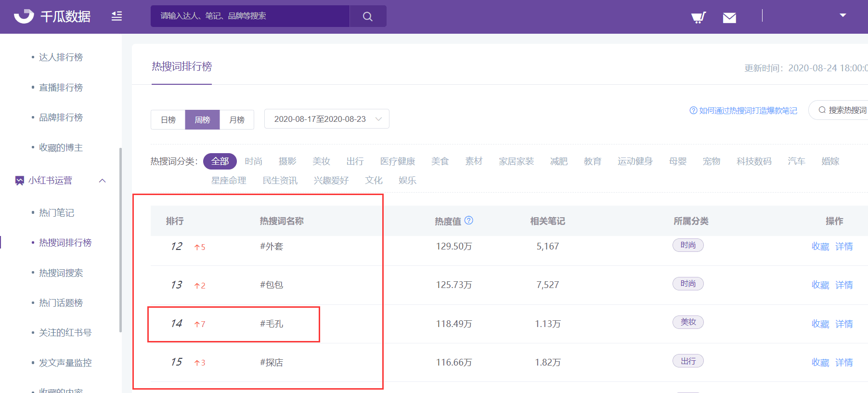
Task: Click the shopping cart icon in header
Action: [x=698, y=17]
